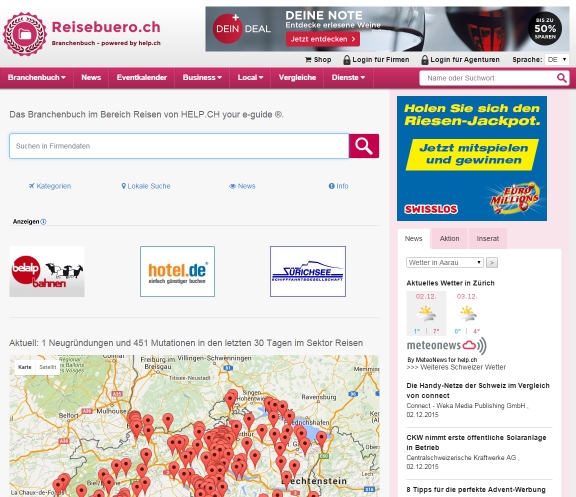Click the info icon next to Anzeigen
Viewport: 576px width, 497px height.
pos(43,222)
